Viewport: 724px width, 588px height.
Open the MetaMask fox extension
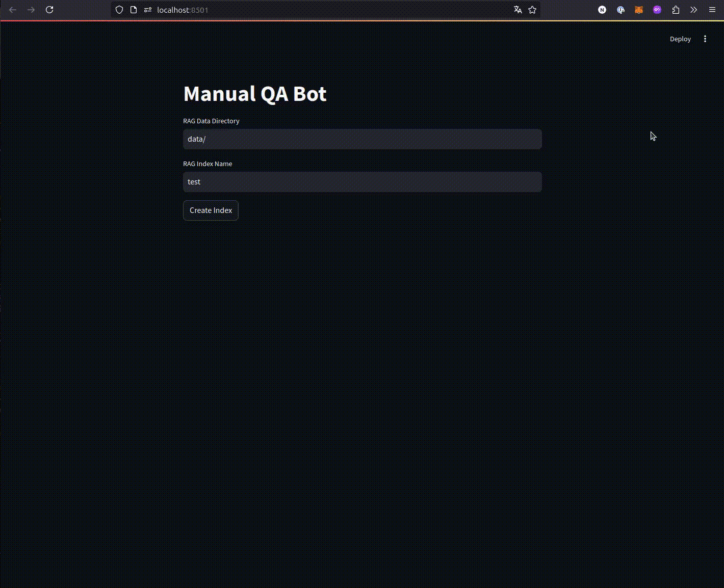[x=639, y=10]
